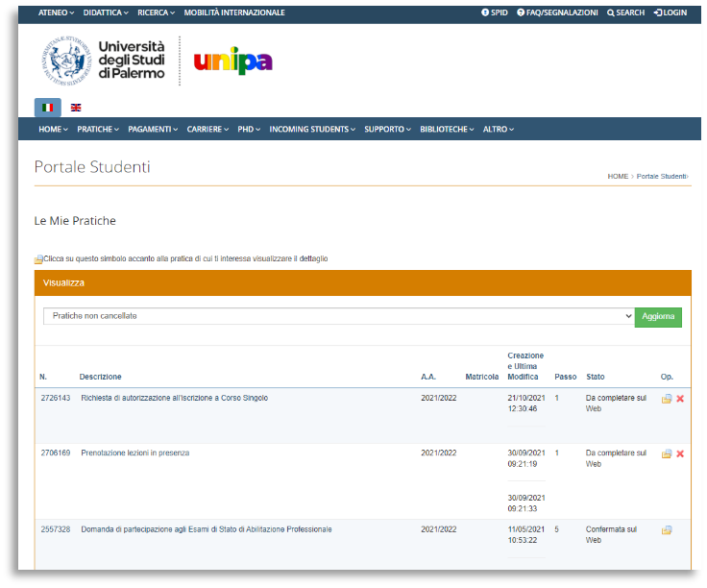This screenshot has width=707, height=588.
Task: Open the Supporto menu
Action: (388, 130)
